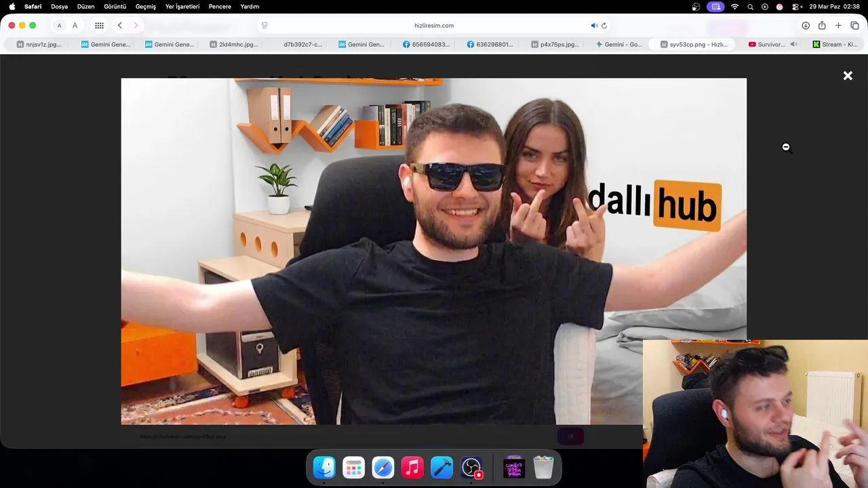
Task: Open Control Center in menu bar
Action: pyautogui.click(x=797, y=7)
